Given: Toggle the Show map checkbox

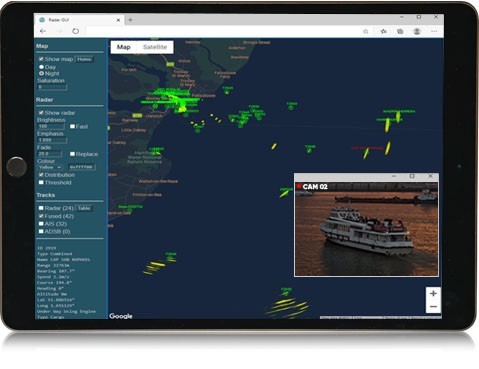Looking at the screenshot, I should click(41, 59).
